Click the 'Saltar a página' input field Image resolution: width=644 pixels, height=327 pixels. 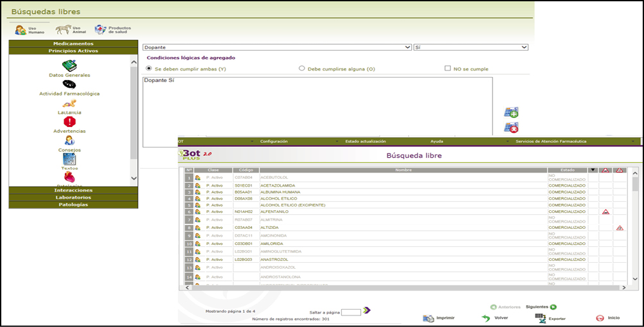point(351,312)
